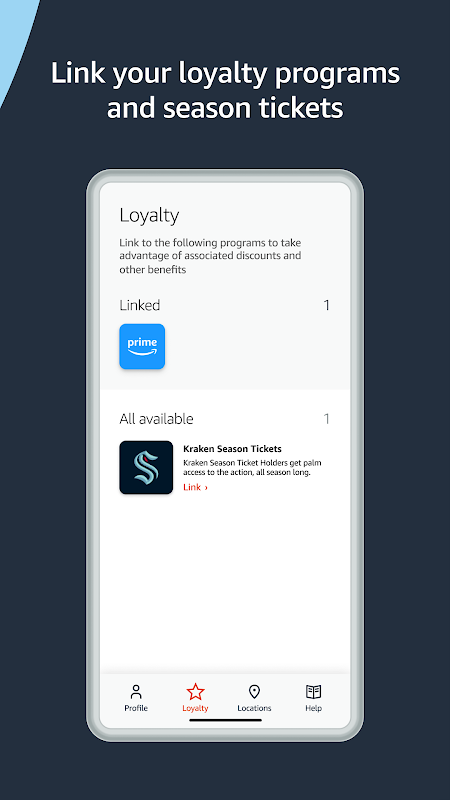Tap the All available count number
Screen dimensions: 450x800
(x=327, y=419)
